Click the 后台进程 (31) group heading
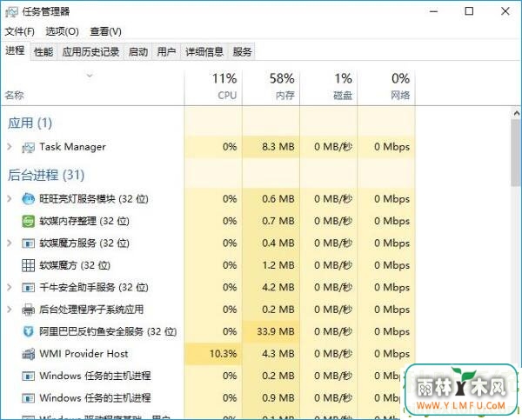The width and height of the screenshot is (522, 420). tap(46, 175)
